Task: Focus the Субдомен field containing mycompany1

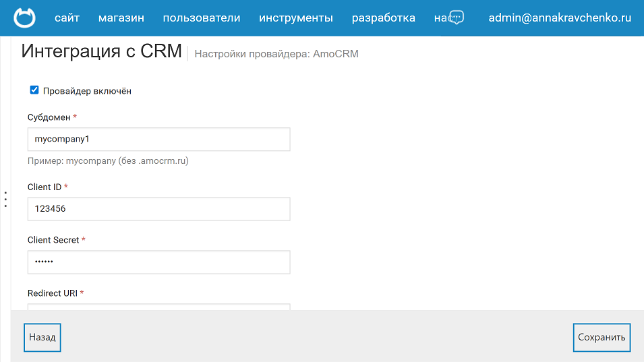Action: (158, 140)
